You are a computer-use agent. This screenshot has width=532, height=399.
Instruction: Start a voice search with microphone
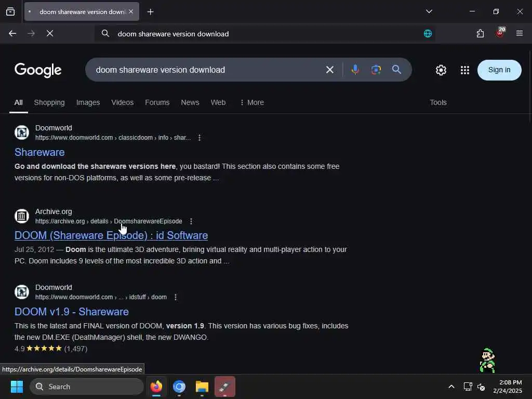tap(355, 70)
